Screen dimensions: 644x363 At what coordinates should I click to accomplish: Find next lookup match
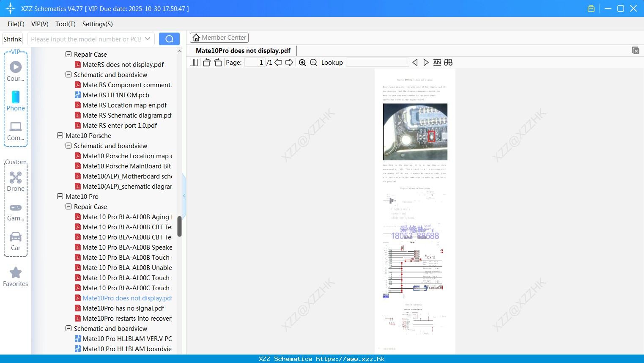(426, 62)
